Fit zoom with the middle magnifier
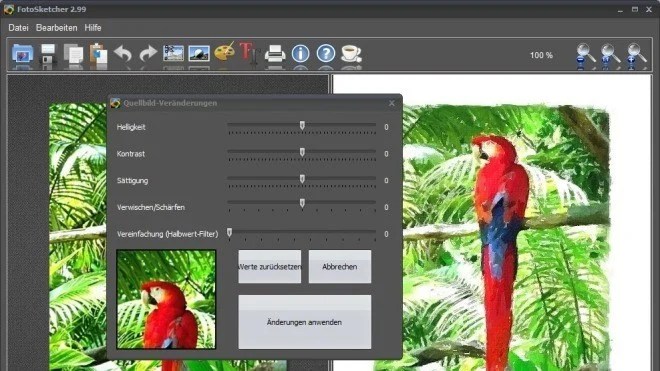The height and width of the screenshot is (371, 660). click(x=610, y=55)
